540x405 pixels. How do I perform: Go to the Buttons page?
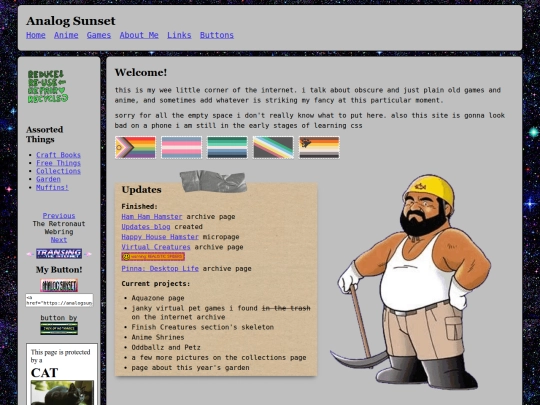(x=217, y=35)
